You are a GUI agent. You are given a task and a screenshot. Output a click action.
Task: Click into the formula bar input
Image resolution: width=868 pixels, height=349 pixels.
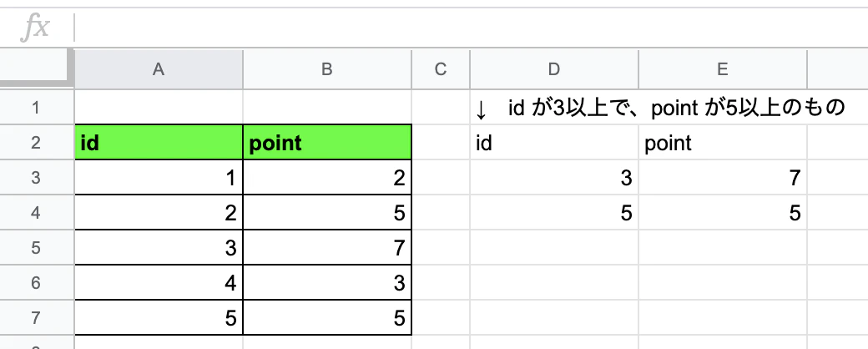tap(471, 28)
